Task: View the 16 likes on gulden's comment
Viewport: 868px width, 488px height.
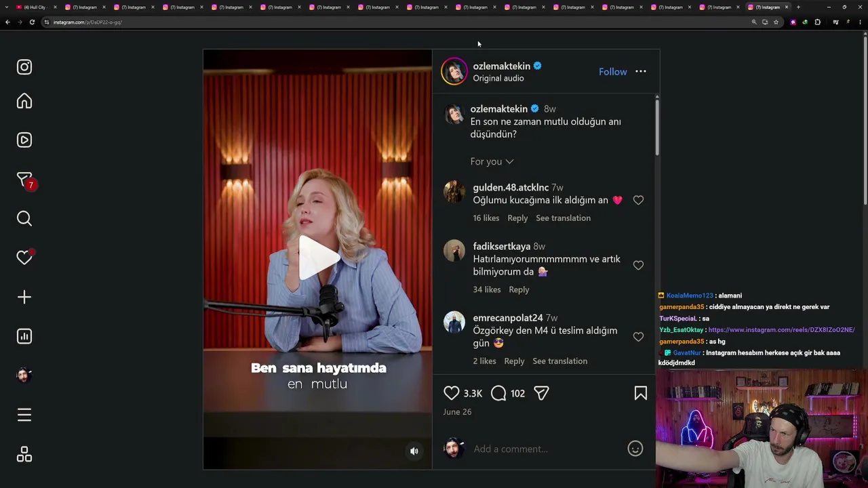Action: pos(486,218)
